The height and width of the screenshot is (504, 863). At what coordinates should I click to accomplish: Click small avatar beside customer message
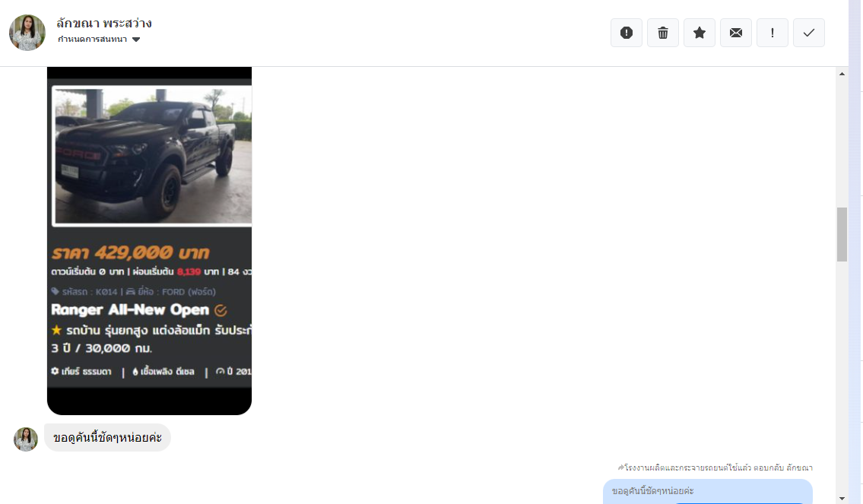26,439
